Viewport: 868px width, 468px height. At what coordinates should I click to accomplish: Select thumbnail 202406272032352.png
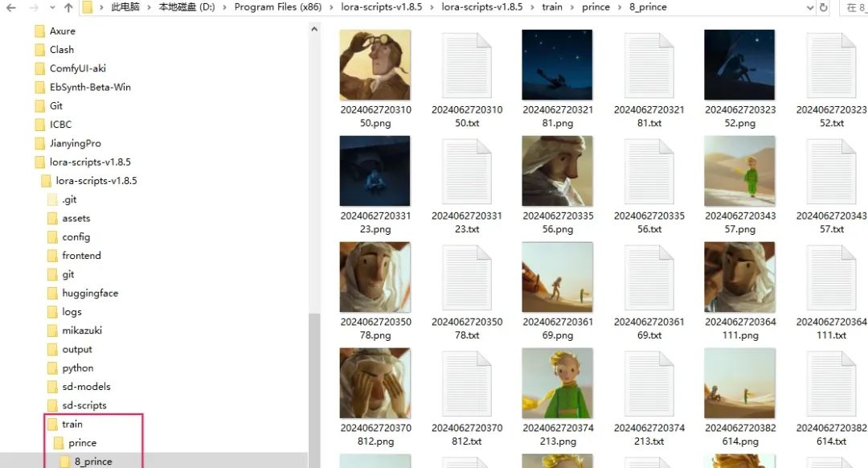click(x=739, y=65)
